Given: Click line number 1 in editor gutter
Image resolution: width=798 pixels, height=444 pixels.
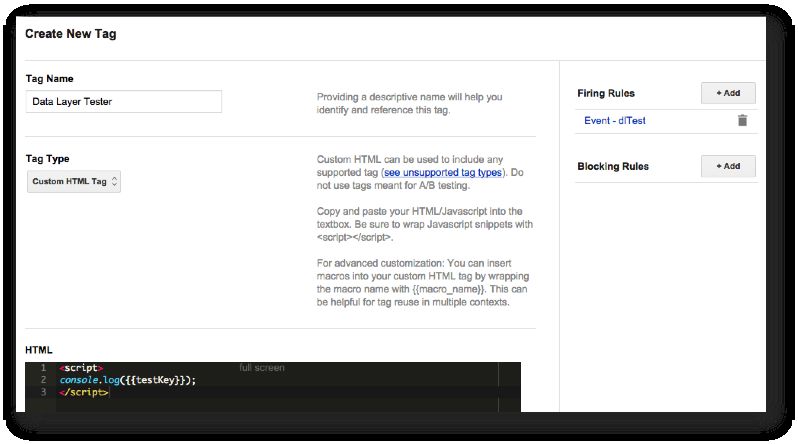Looking at the screenshot, I should pyautogui.click(x=43, y=368).
